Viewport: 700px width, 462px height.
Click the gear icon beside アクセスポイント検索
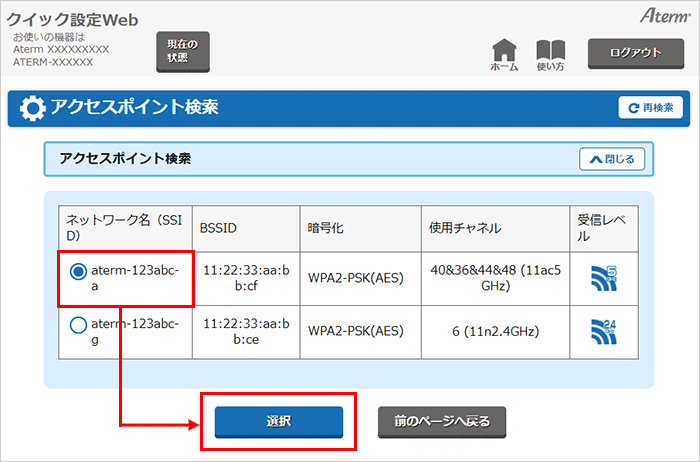[x=33, y=107]
